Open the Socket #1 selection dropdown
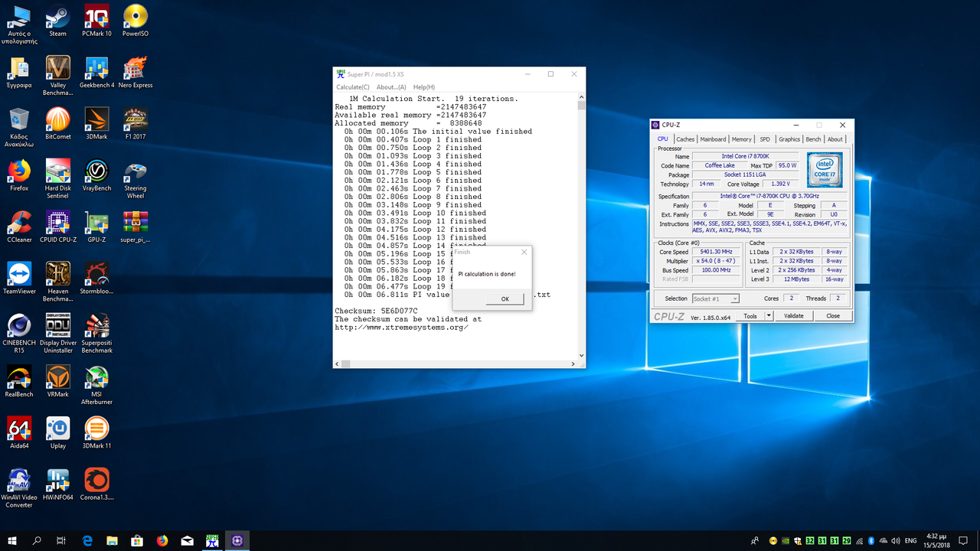980x551 pixels. point(716,298)
